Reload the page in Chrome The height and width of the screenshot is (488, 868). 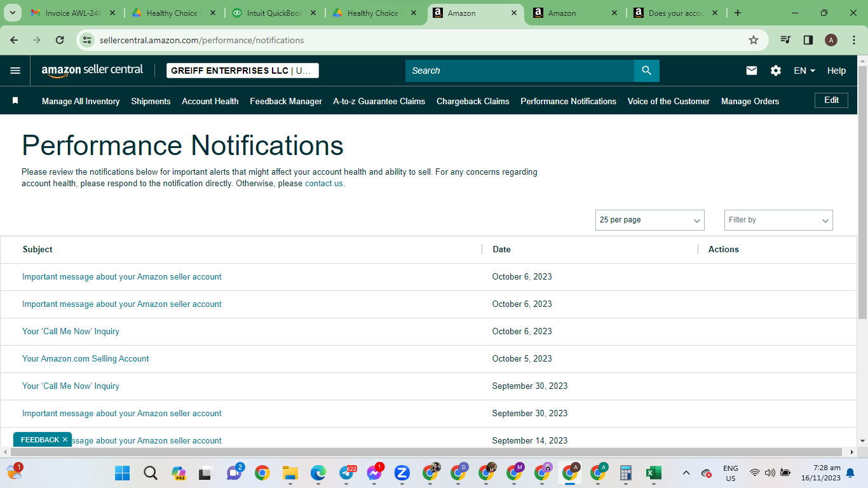click(60, 40)
